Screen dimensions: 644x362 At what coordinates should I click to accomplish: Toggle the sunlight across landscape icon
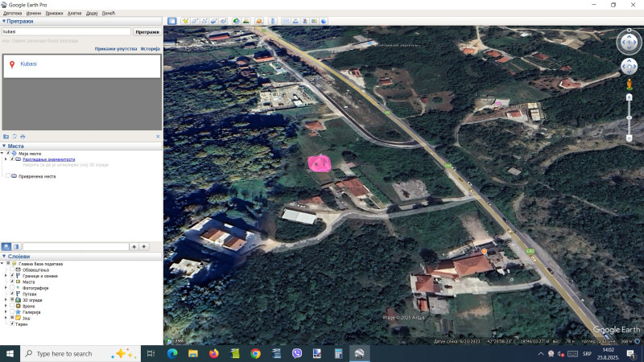(x=246, y=21)
